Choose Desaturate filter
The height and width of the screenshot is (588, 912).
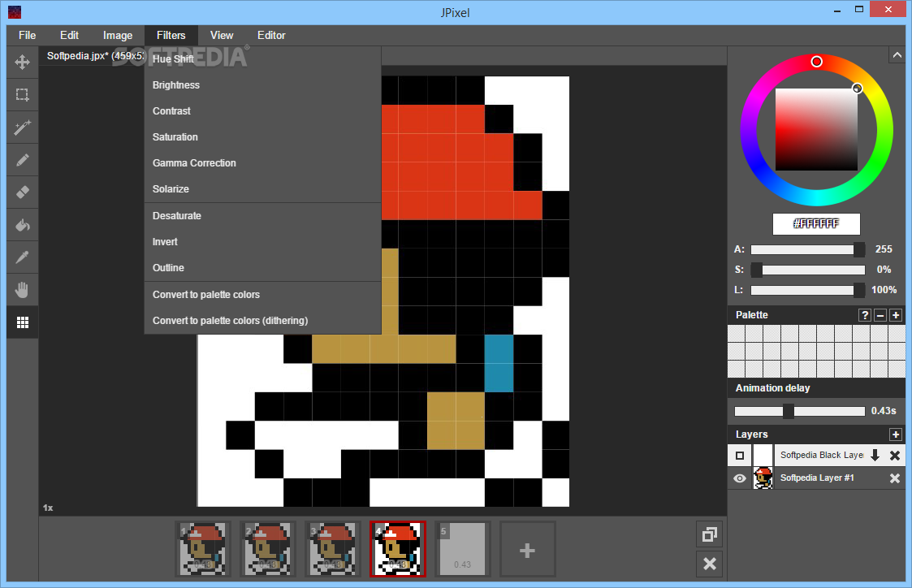click(x=263, y=216)
